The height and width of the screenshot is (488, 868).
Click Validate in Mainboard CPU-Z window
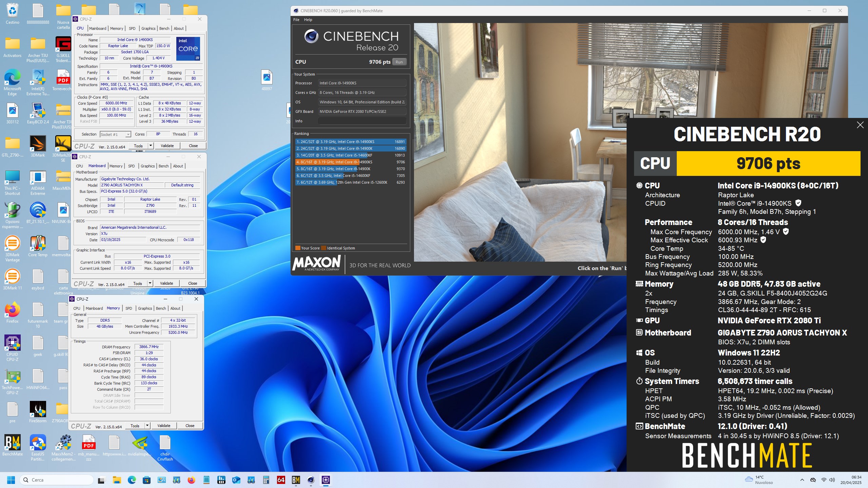[166, 283]
